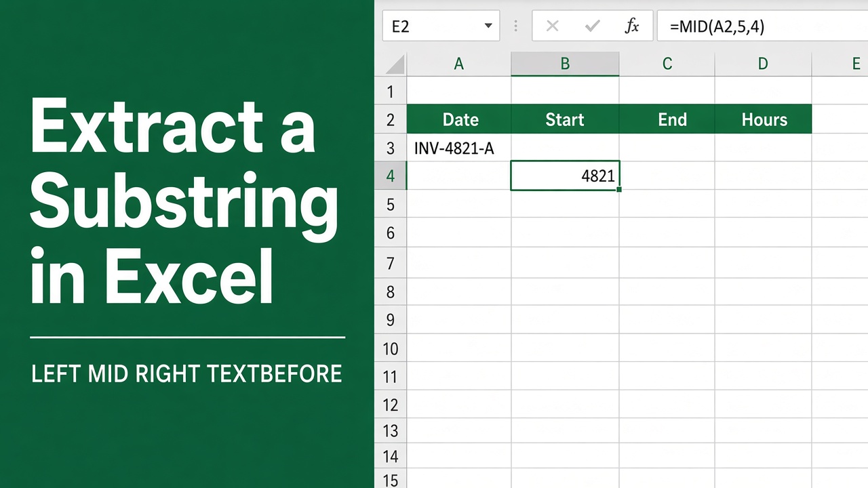Click the formula bar showing =MID(A2,5,4)

tap(762, 26)
